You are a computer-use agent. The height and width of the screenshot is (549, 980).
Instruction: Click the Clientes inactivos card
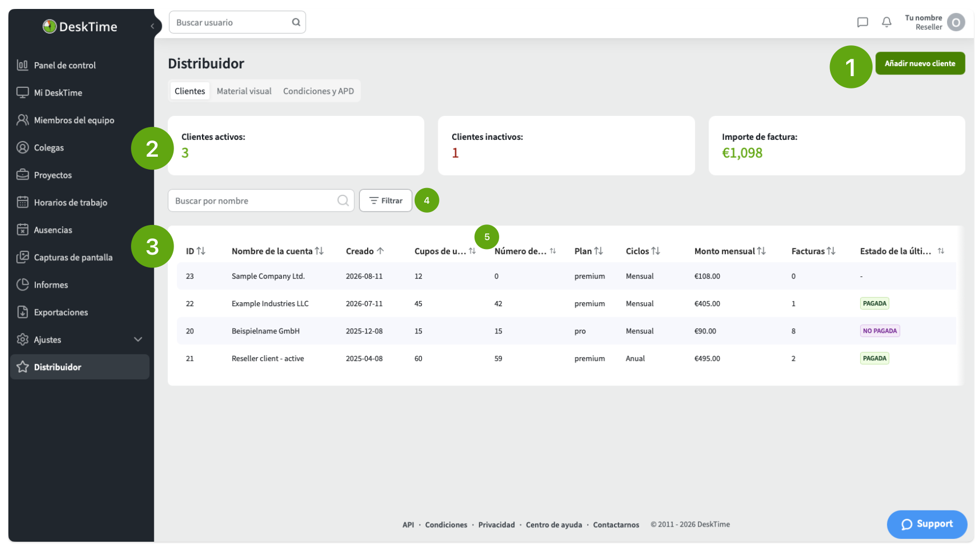[x=566, y=146]
